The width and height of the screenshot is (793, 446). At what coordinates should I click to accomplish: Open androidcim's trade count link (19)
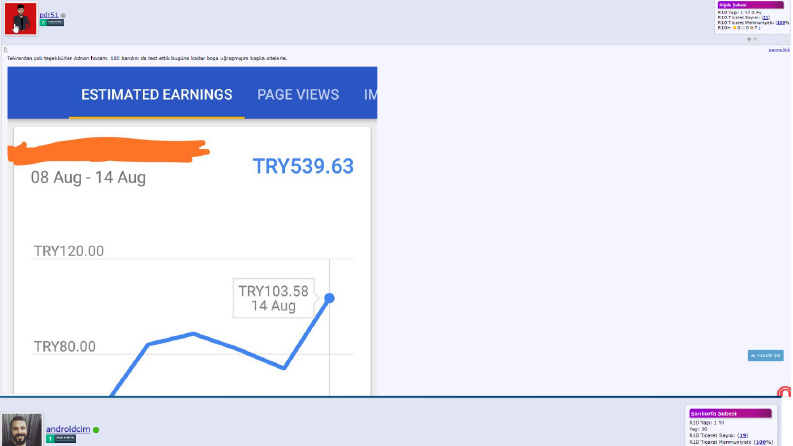pyautogui.click(x=742, y=435)
